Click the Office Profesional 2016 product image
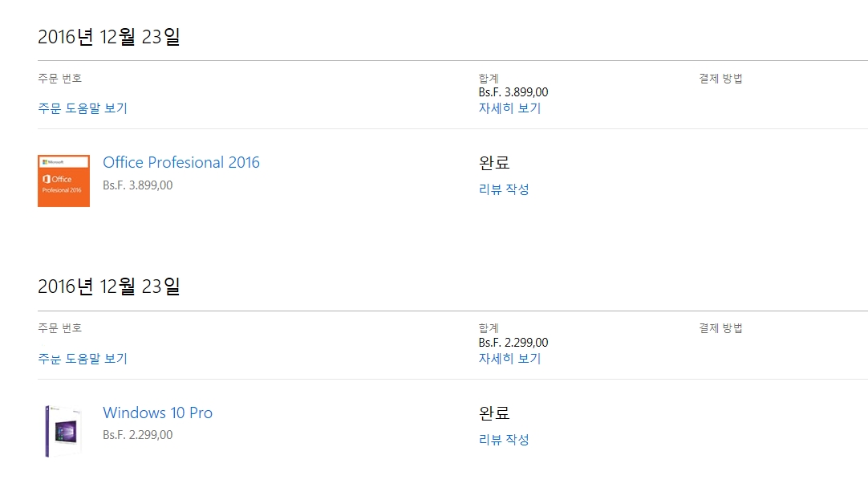The height and width of the screenshot is (504, 868). pos(63,181)
